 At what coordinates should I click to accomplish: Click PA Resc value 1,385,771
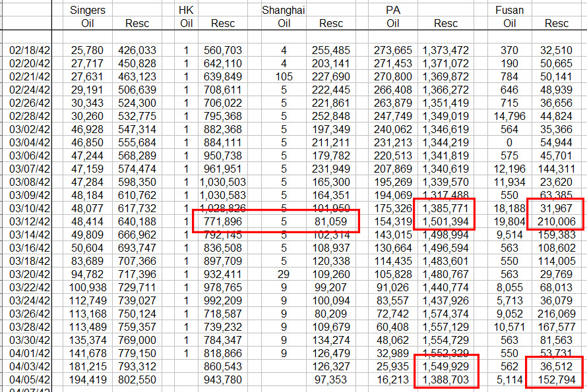click(445, 208)
